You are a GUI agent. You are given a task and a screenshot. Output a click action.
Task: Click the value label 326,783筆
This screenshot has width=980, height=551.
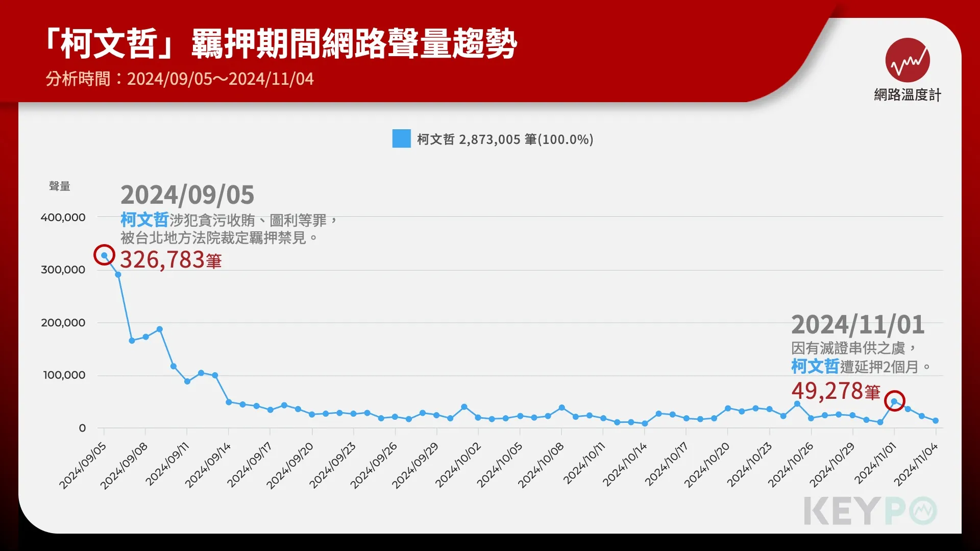(171, 260)
